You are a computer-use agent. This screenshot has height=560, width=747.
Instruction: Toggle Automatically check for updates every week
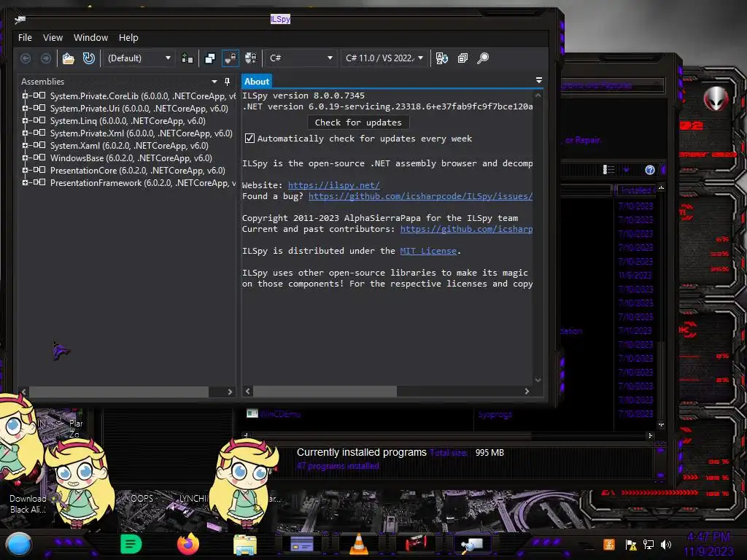tap(249, 139)
